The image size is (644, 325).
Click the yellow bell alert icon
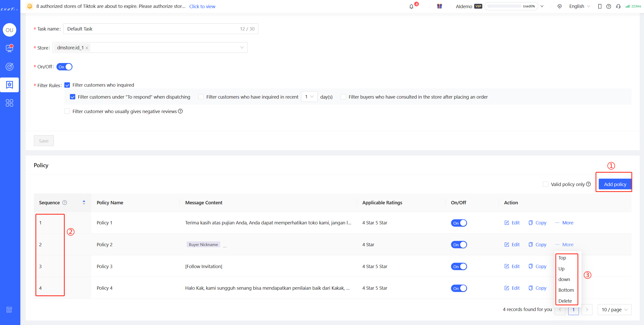click(x=30, y=6)
